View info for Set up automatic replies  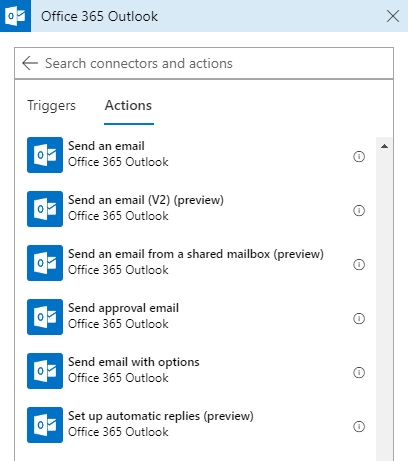(359, 426)
